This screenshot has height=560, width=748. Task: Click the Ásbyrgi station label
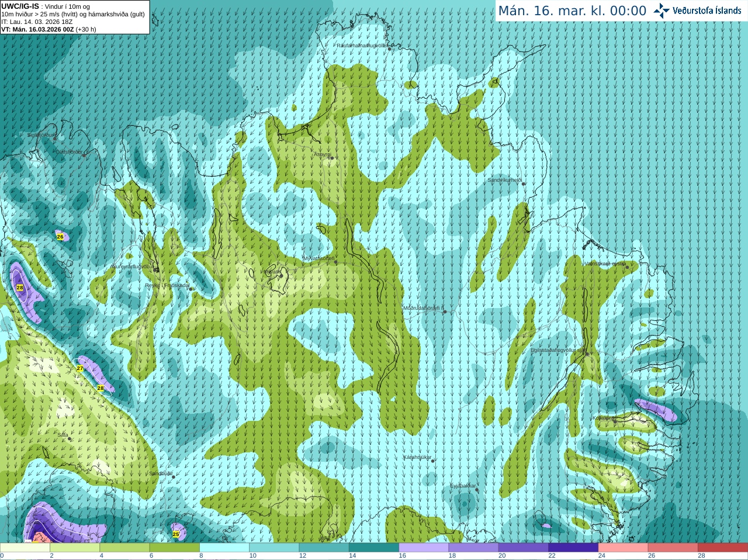coord(322,154)
